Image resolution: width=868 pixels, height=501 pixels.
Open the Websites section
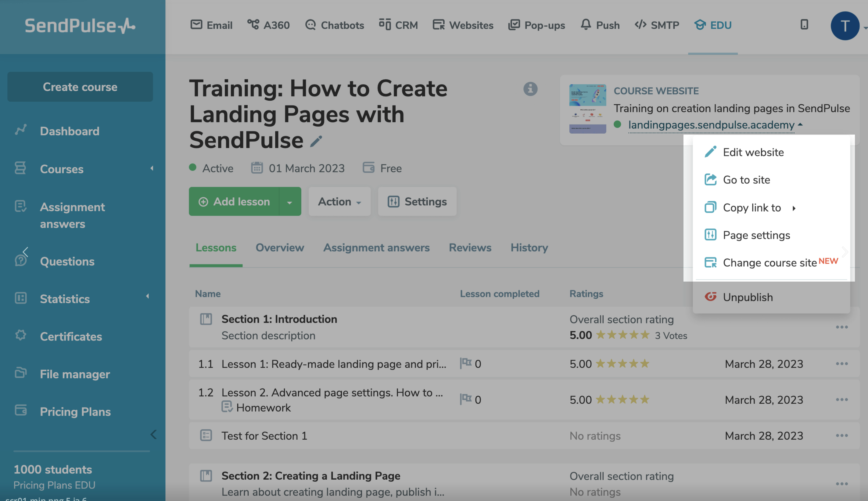point(463,25)
